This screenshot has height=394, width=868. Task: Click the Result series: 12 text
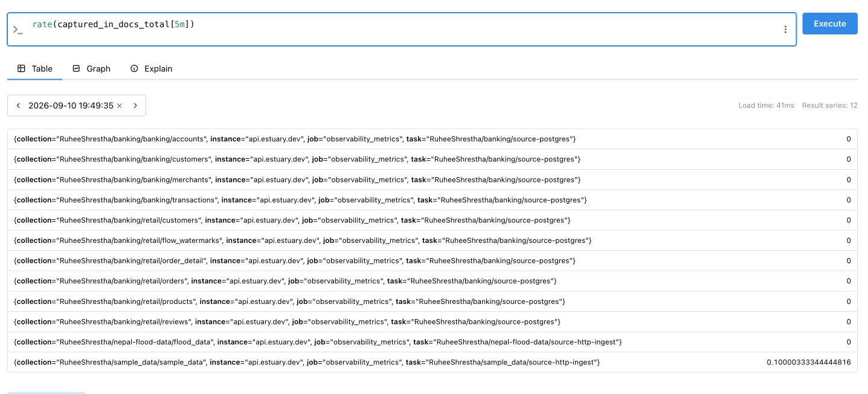point(829,105)
